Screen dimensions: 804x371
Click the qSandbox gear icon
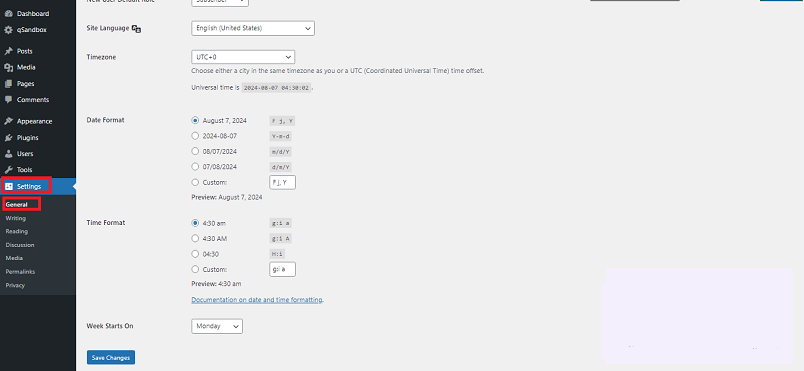click(x=8, y=30)
